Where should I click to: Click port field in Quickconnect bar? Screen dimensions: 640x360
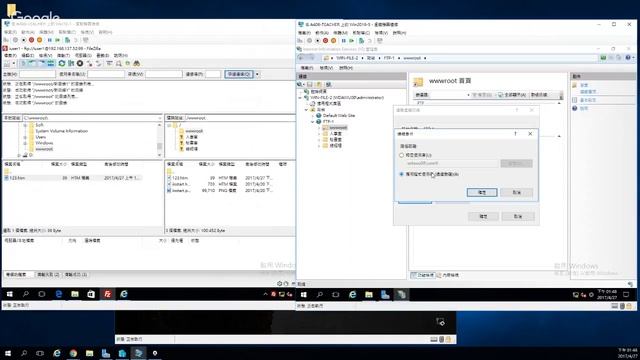point(213,74)
